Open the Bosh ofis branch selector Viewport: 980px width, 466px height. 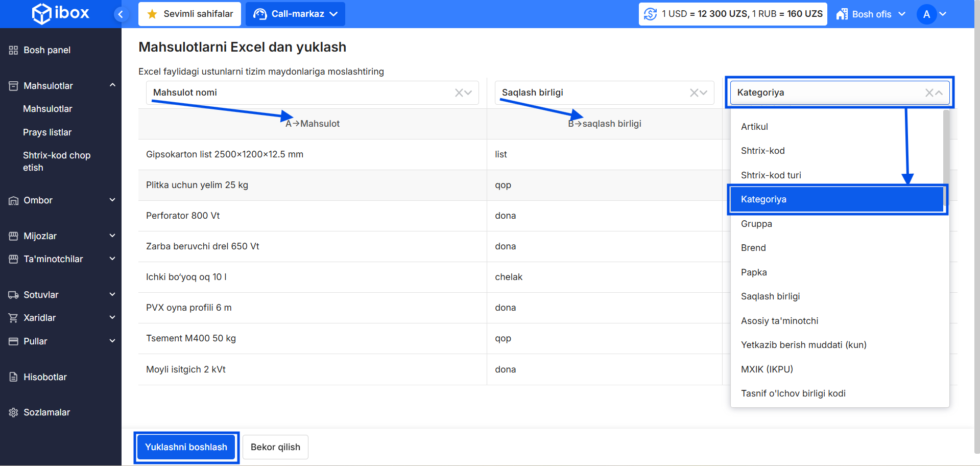coord(871,14)
